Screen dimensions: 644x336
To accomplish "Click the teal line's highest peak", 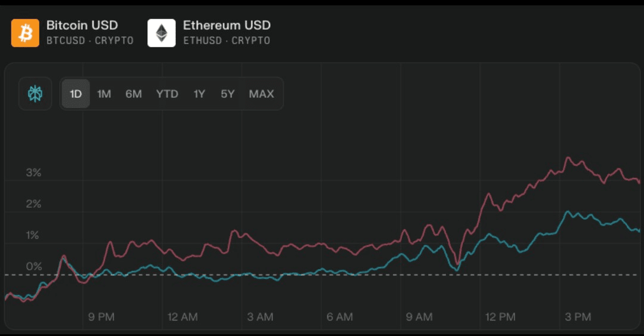I will coord(568,212).
